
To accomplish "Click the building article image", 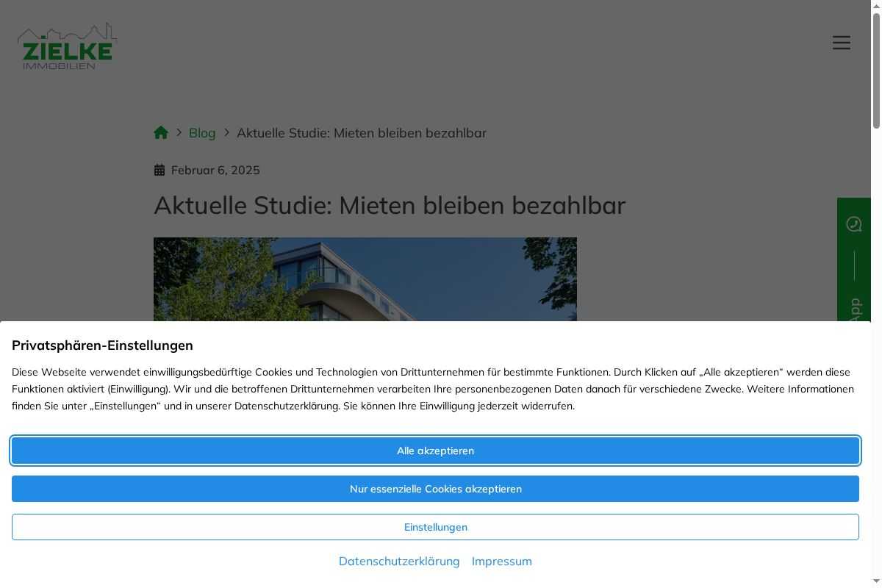I will coord(365,279).
